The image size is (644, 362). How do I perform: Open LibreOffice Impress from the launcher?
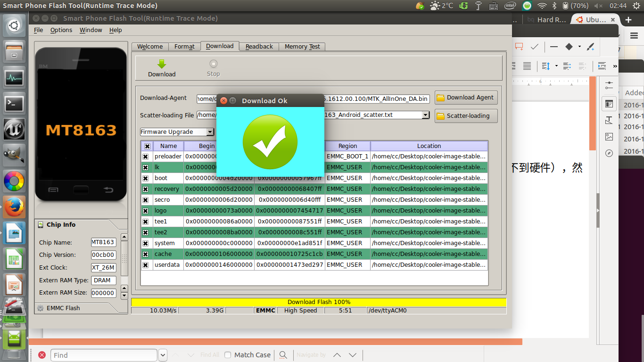pyautogui.click(x=14, y=284)
